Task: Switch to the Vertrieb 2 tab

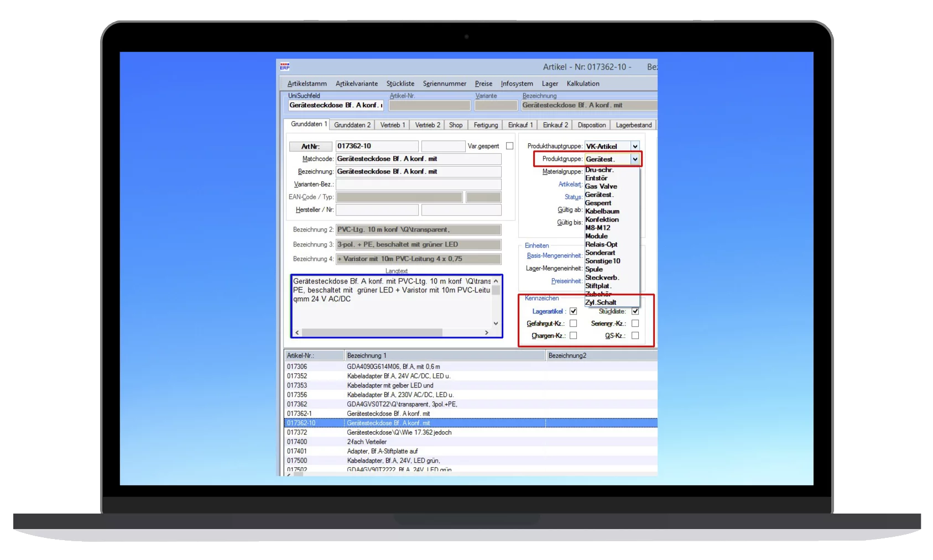Action: pyautogui.click(x=428, y=125)
